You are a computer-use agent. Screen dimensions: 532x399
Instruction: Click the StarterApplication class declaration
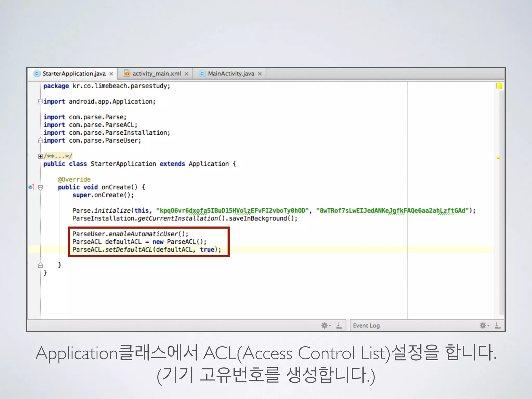[140, 164]
